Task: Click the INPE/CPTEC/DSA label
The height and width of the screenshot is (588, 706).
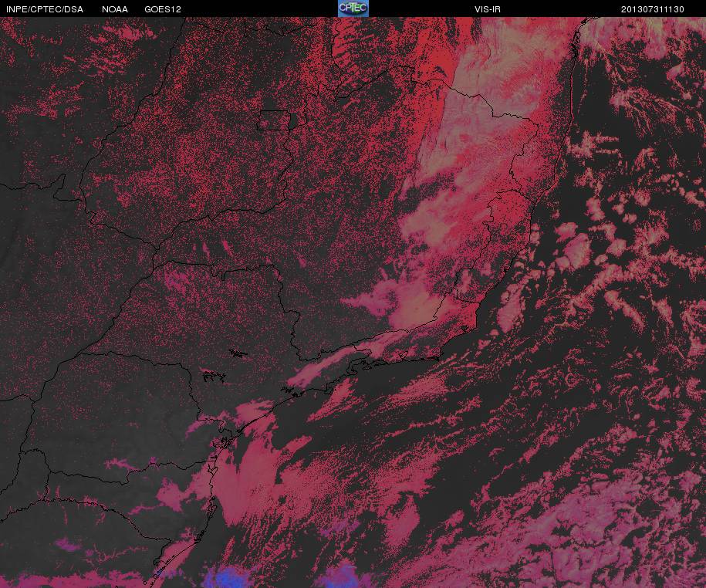Action: [x=45, y=9]
